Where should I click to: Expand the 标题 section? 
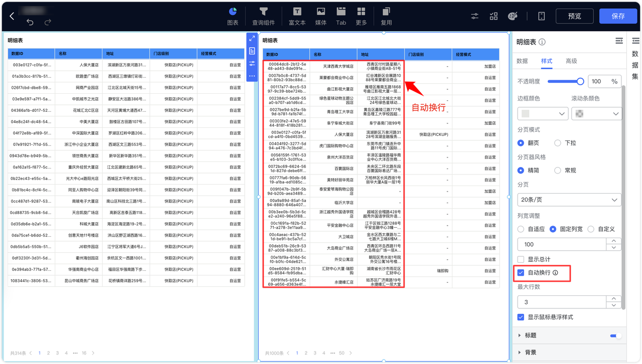[x=520, y=335]
